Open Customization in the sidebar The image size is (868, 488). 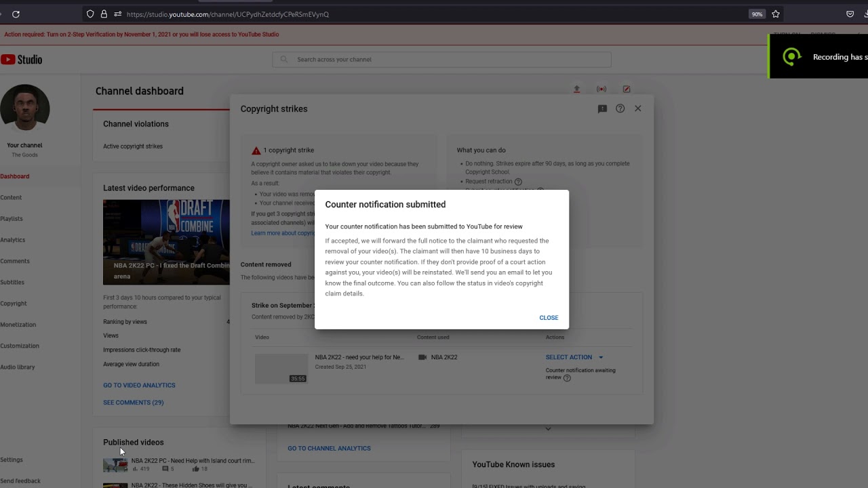coord(20,346)
